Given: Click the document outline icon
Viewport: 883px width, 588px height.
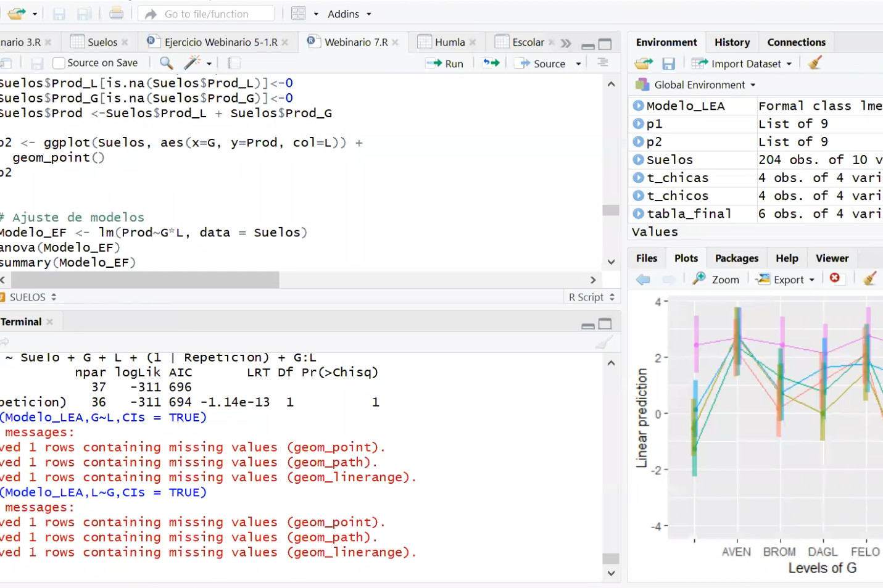Looking at the screenshot, I should 603,62.
